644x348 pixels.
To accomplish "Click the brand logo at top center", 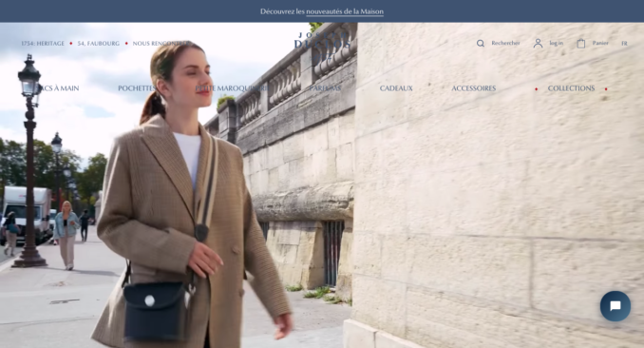I will pos(322,45).
